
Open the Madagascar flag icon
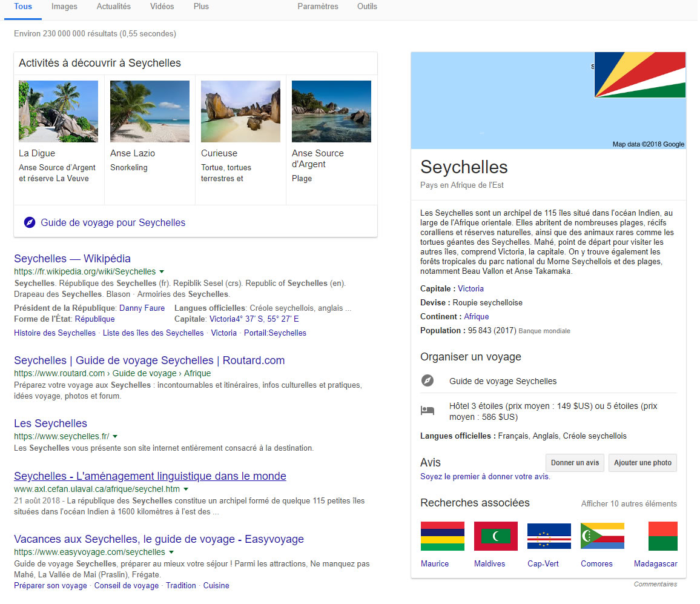[663, 536]
